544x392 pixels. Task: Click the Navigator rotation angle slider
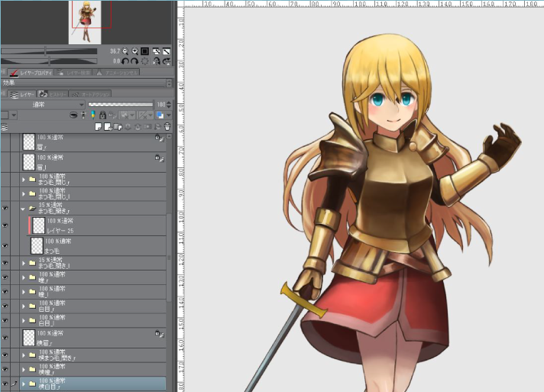coord(49,61)
